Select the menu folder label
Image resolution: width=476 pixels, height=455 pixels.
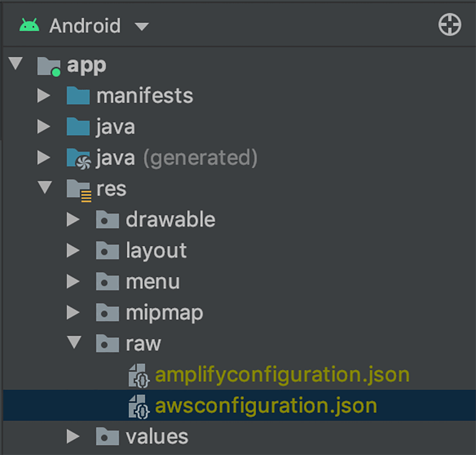pos(153,282)
